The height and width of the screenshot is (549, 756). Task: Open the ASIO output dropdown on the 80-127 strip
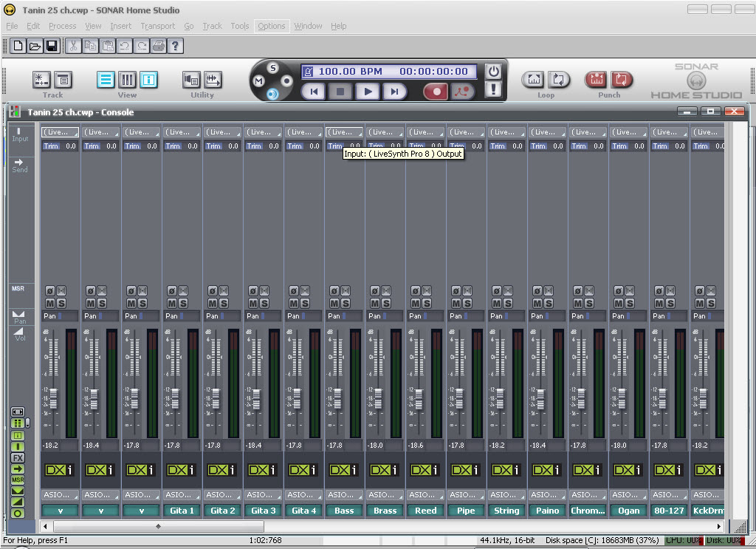point(668,495)
